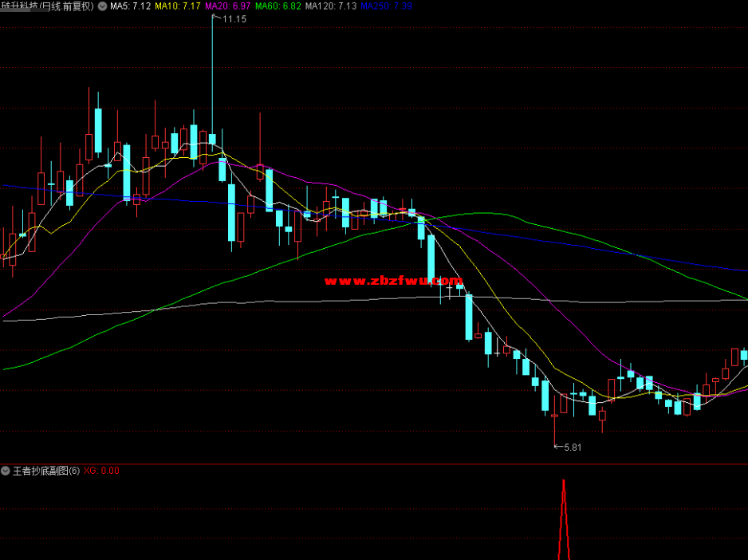748x560 pixels.
Task: Click the XG: 0.00 indicator value
Action: (101, 471)
